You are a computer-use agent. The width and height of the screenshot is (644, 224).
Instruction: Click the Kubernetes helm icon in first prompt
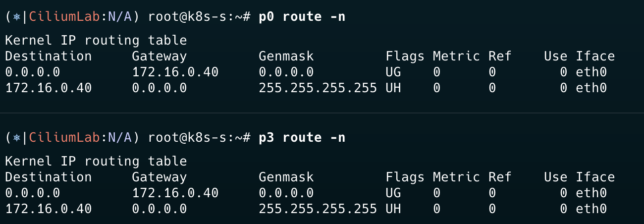(17, 17)
